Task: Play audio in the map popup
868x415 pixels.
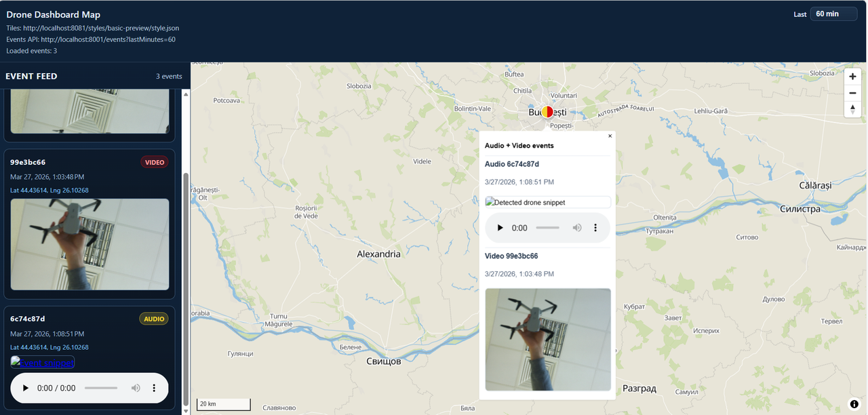Action: pyautogui.click(x=500, y=228)
